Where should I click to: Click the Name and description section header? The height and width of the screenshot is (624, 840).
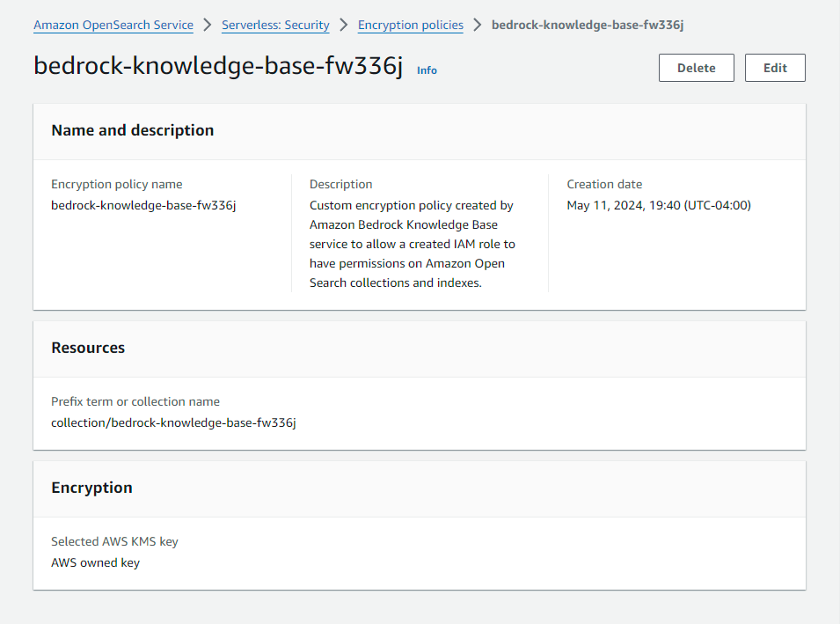(132, 129)
